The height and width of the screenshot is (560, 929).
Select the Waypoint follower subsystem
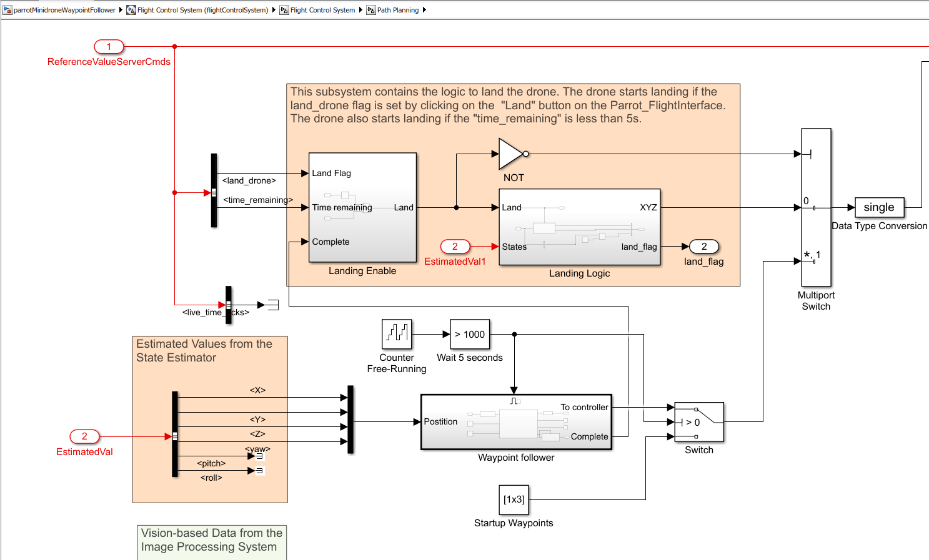[x=516, y=422]
